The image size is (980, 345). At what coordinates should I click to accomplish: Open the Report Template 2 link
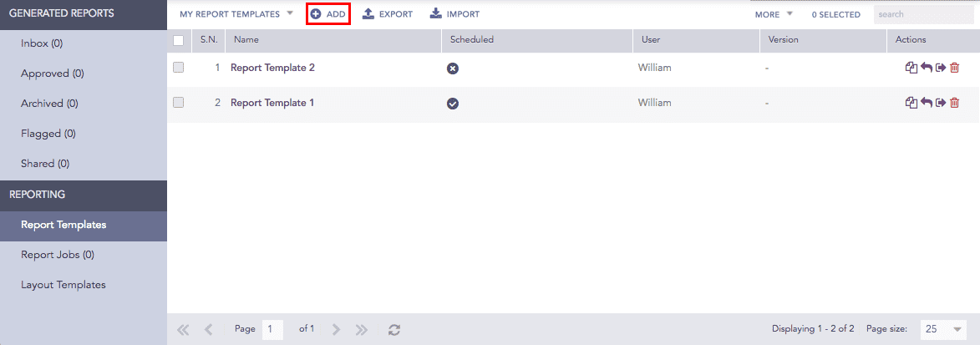[x=272, y=68]
